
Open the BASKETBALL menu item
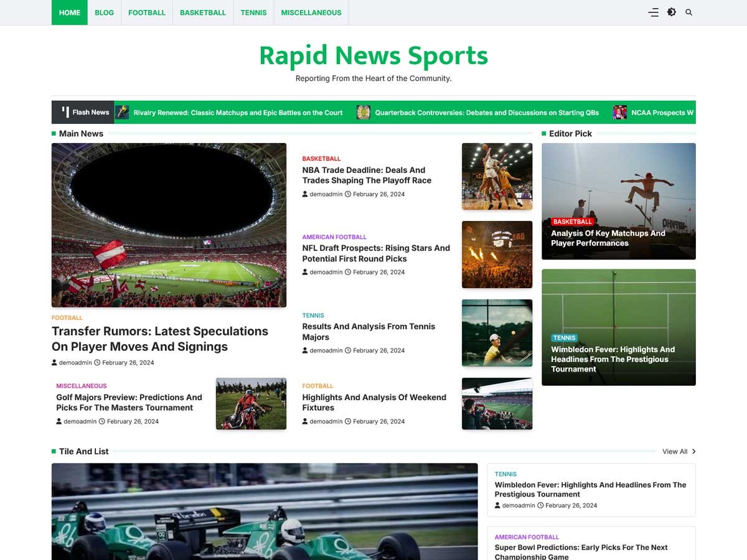[x=203, y=12]
